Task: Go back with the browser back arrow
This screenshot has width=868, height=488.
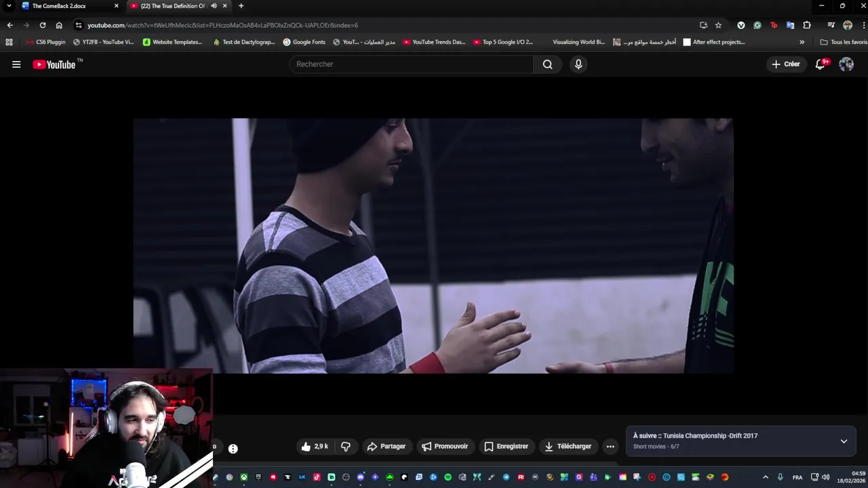Action: (10, 25)
